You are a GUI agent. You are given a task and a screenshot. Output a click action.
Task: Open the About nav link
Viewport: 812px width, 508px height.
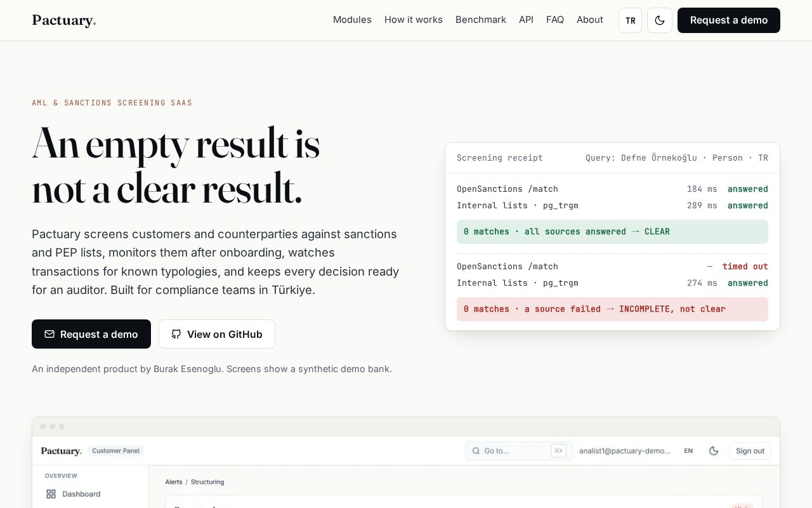pyautogui.click(x=590, y=20)
